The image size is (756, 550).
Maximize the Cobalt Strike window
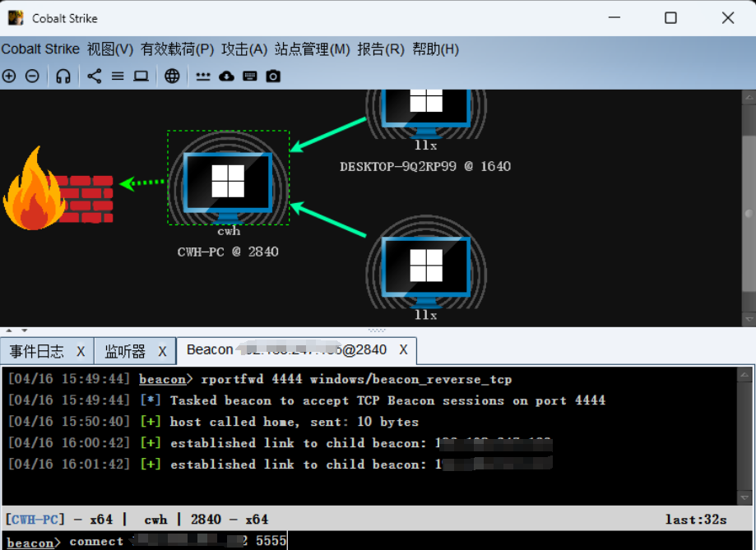pos(670,18)
